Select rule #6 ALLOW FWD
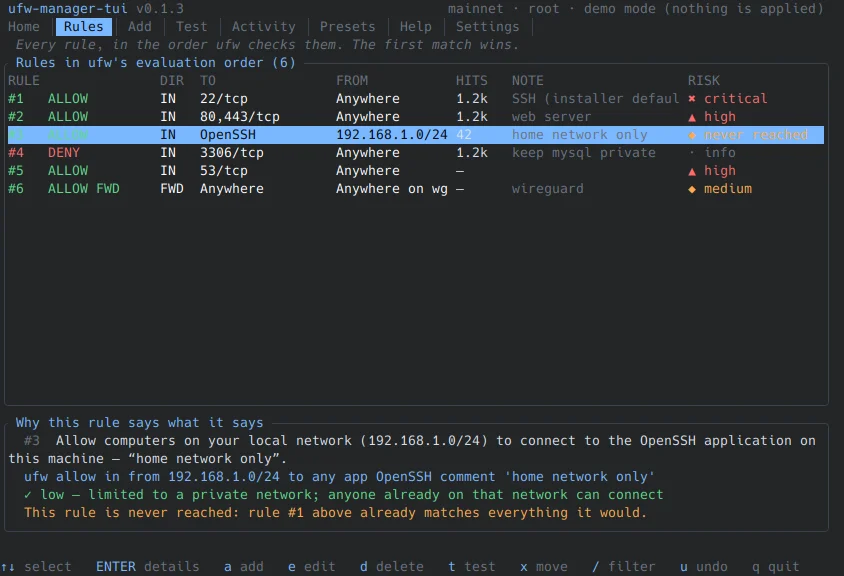844x576 pixels. click(416, 189)
